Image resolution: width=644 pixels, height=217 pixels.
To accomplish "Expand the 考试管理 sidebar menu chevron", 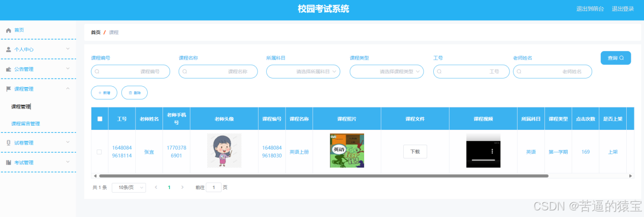I will (68, 162).
